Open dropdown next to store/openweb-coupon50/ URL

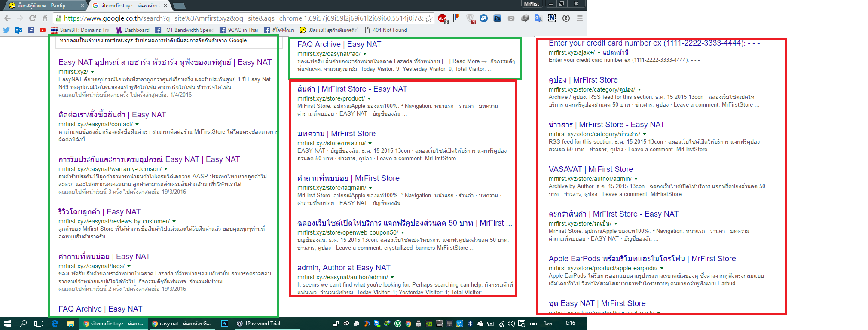pyautogui.click(x=403, y=233)
